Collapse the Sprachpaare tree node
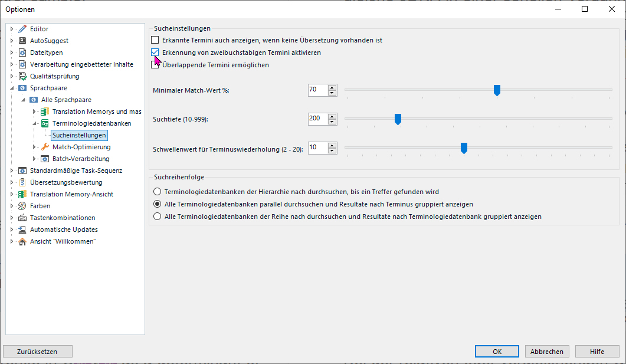Viewport: 626px width, 364px height. pos(11,88)
